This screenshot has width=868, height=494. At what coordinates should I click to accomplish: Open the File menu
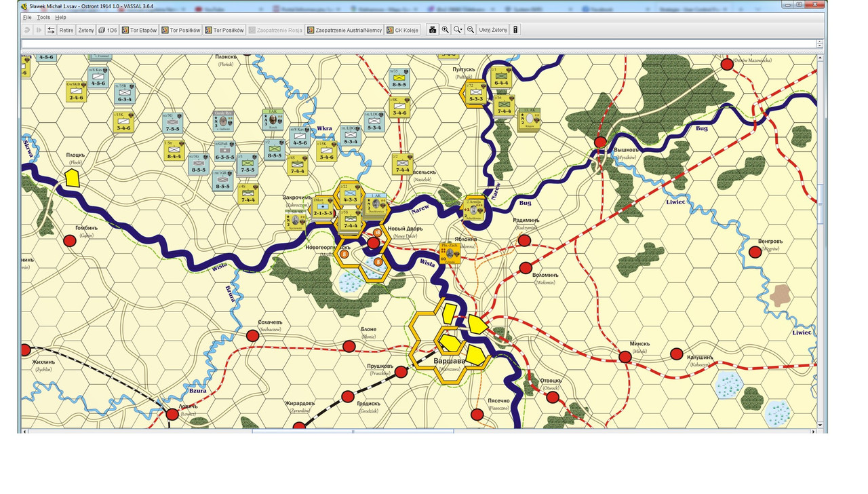pos(27,17)
